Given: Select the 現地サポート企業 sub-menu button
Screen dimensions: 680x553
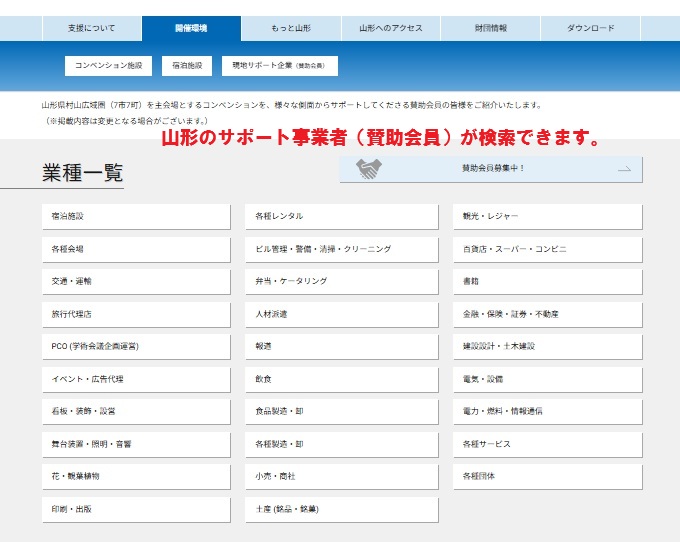Looking at the screenshot, I should click(x=279, y=66).
